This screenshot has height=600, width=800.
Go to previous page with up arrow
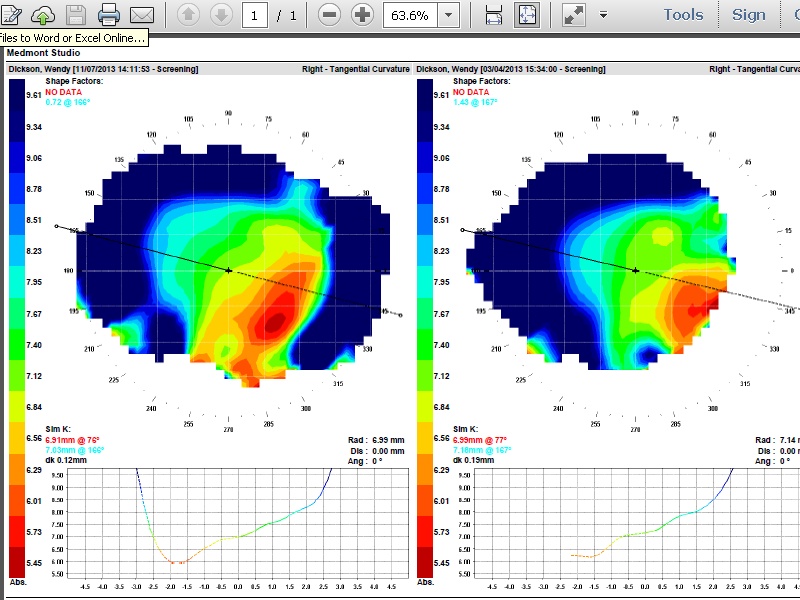coord(189,15)
